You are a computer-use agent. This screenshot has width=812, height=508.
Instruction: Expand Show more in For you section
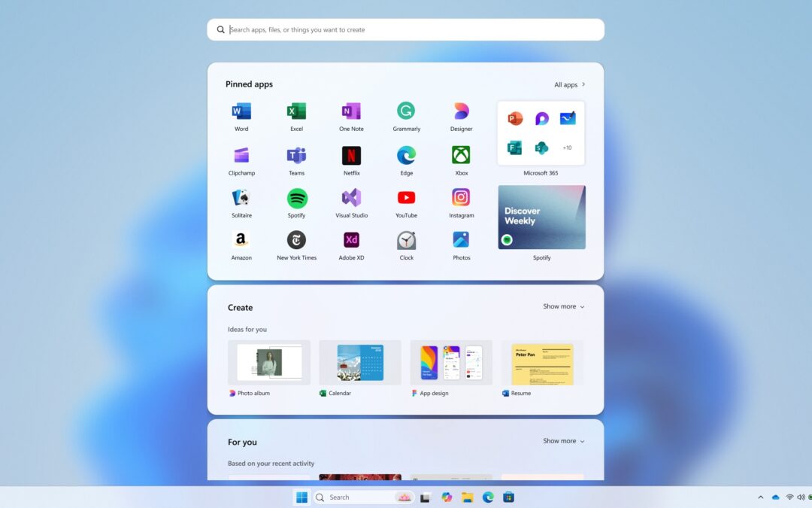tap(563, 440)
